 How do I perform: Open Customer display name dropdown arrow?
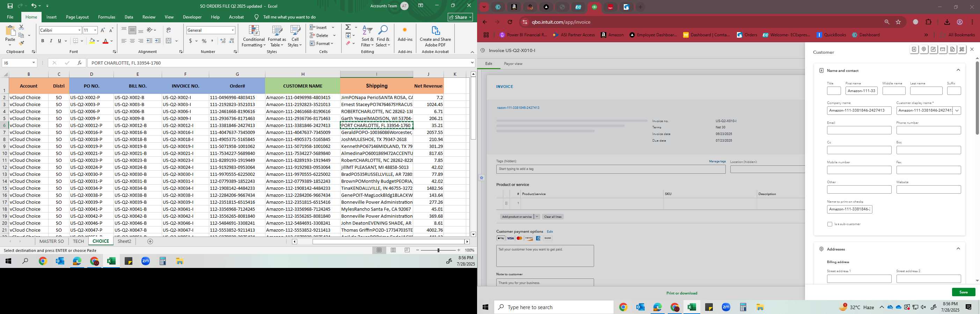point(957,111)
